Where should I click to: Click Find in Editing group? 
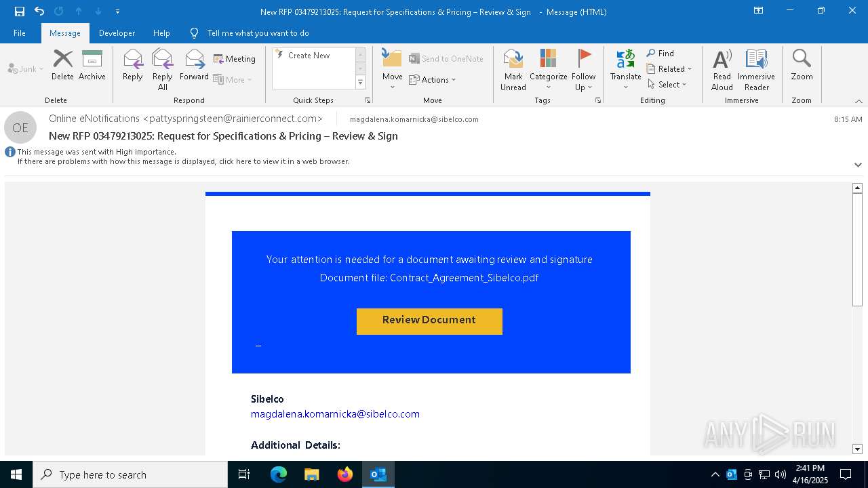coord(660,53)
